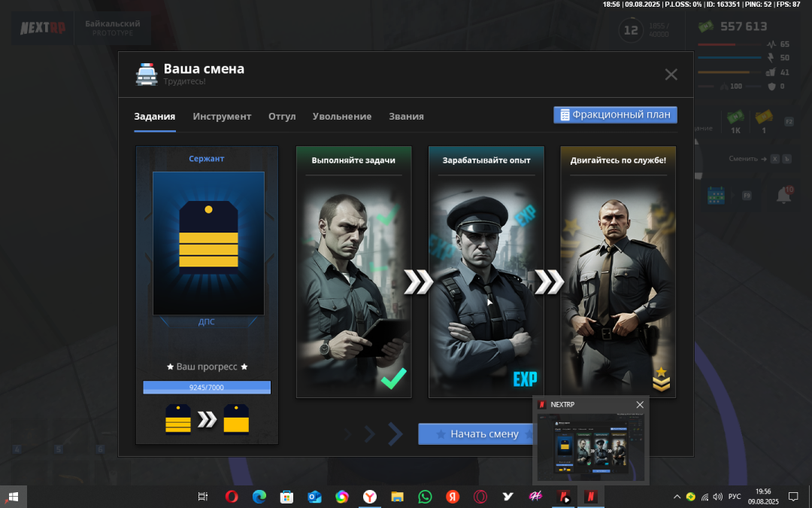This screenshot has height=508, width=812.
Task: Open the pink scribble app icon on the taskbar
Action: click(535, 497)
